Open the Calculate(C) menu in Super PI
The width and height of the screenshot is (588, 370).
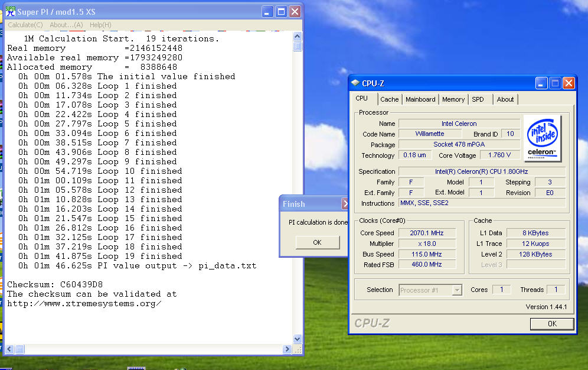[x=25, y=25]
